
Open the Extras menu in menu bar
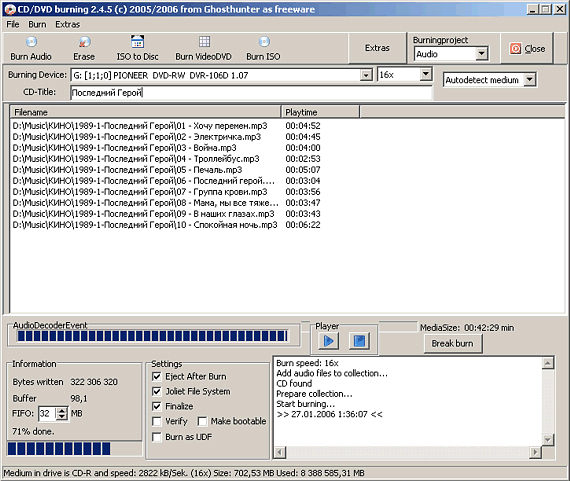(x=68, y=24)
